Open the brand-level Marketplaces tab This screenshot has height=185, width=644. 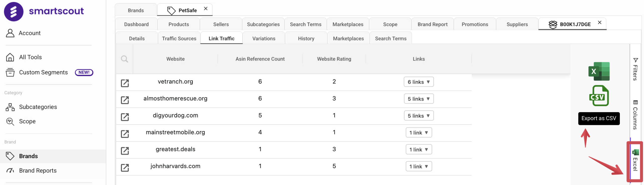click(x=348, y=24)
